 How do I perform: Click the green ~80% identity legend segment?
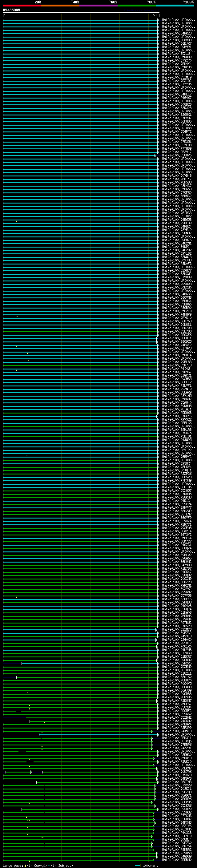pos(137,6)
